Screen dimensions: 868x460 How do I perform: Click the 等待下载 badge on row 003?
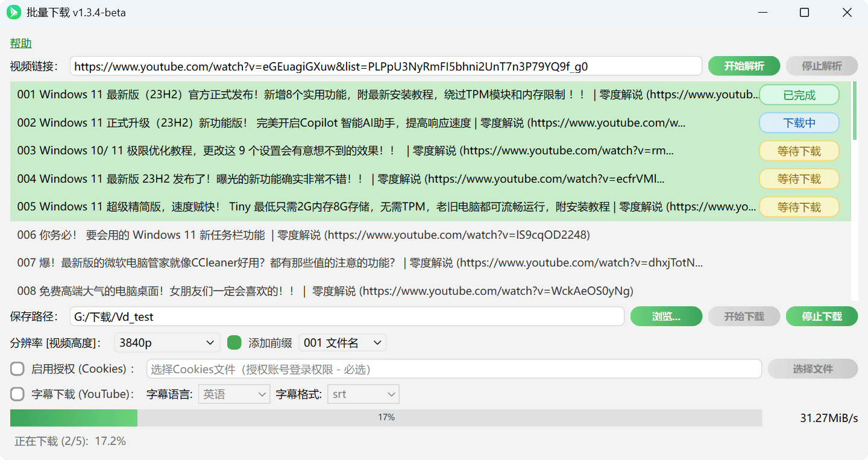pyautogui.click(x=799, y=151)
